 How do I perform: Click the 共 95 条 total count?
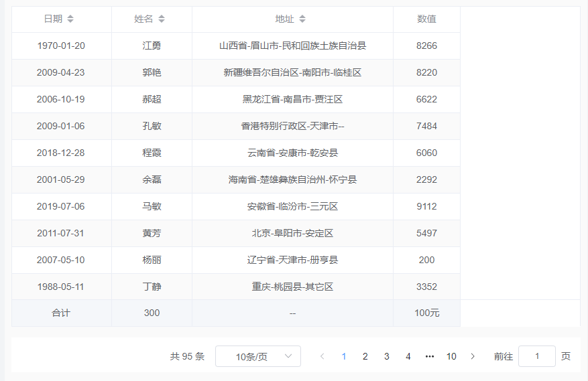coord(187,356)
